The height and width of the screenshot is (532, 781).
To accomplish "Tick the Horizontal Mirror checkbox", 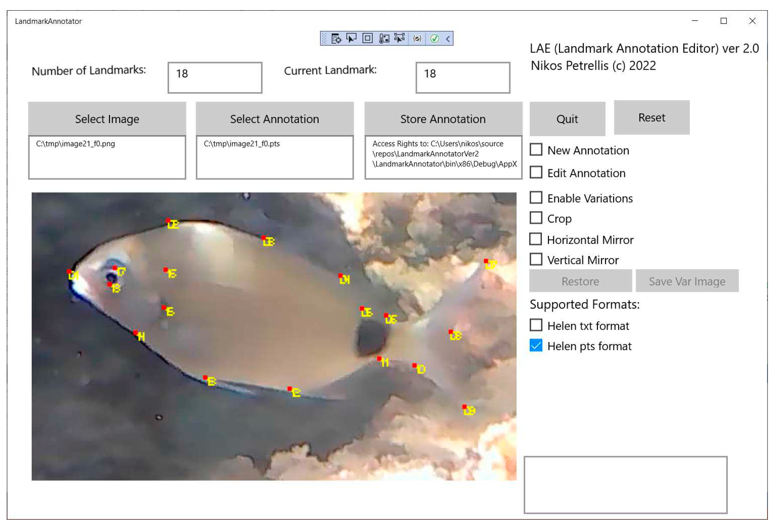I will 536,240.
